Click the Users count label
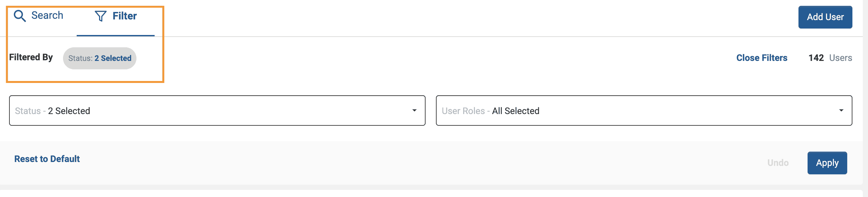Image resolution: width=868 pixels, height=197 pixels. point(840,58)
